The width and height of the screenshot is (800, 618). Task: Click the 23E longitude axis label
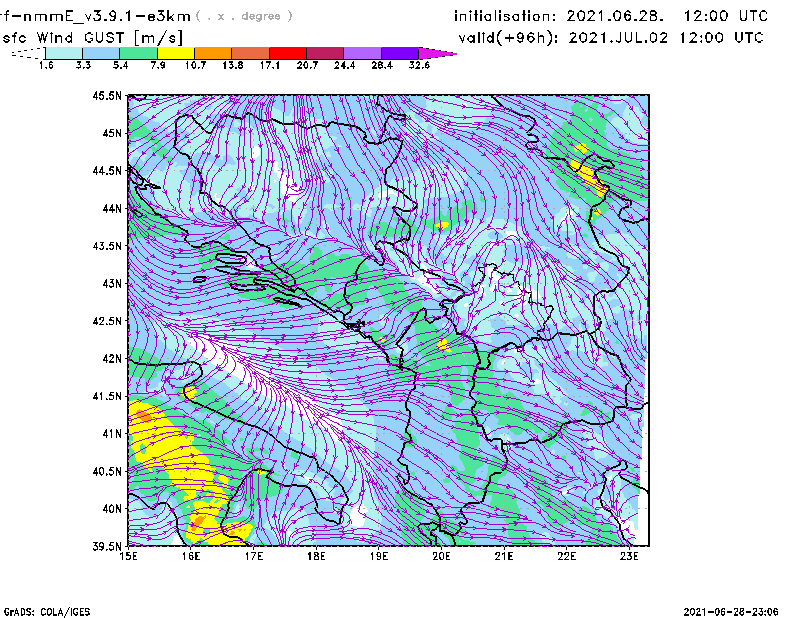(629, 556)
